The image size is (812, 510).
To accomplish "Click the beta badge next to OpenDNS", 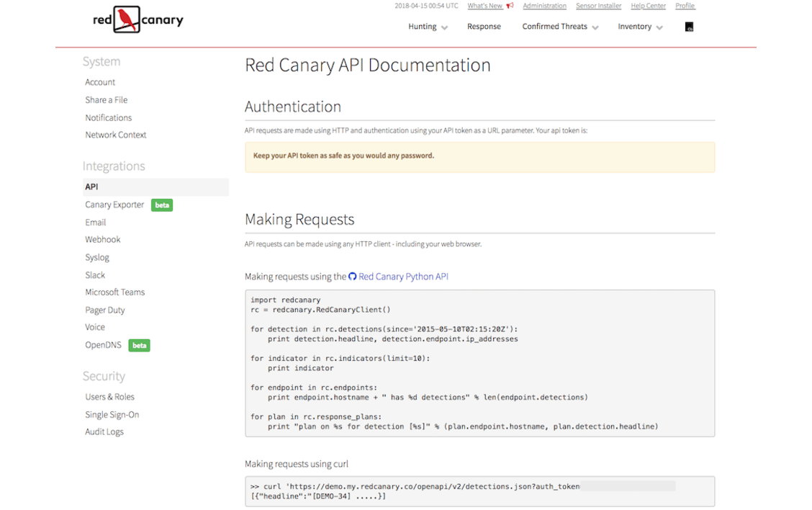I will [x=139, y=346].
